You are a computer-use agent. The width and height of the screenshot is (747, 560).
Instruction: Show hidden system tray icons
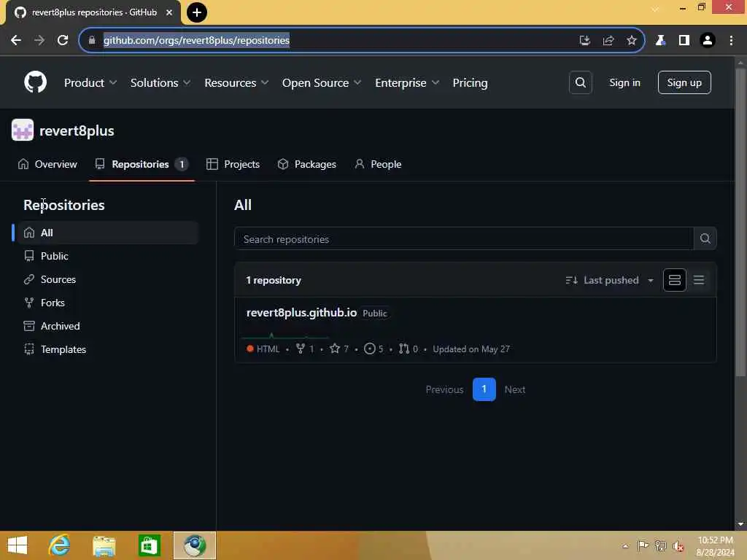(625, 545)
